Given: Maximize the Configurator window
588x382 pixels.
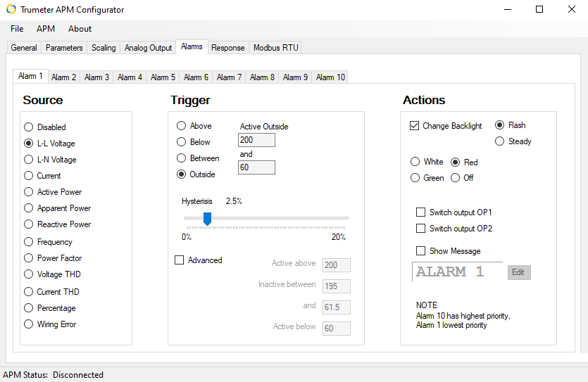Looking at the screenshot, I should 539,9.
